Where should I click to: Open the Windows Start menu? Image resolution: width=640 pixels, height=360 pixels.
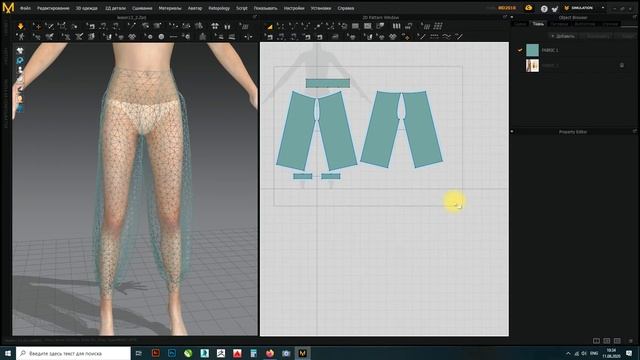[8, 353]
